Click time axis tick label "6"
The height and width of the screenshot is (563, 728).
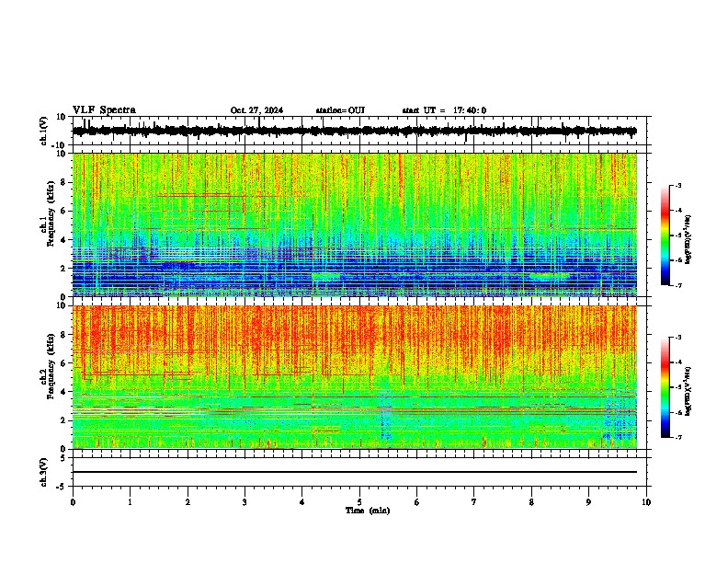417,502
